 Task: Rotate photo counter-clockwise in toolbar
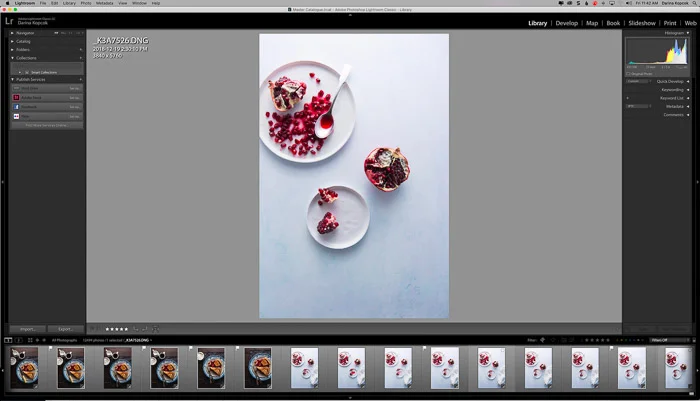click(136, 329)
